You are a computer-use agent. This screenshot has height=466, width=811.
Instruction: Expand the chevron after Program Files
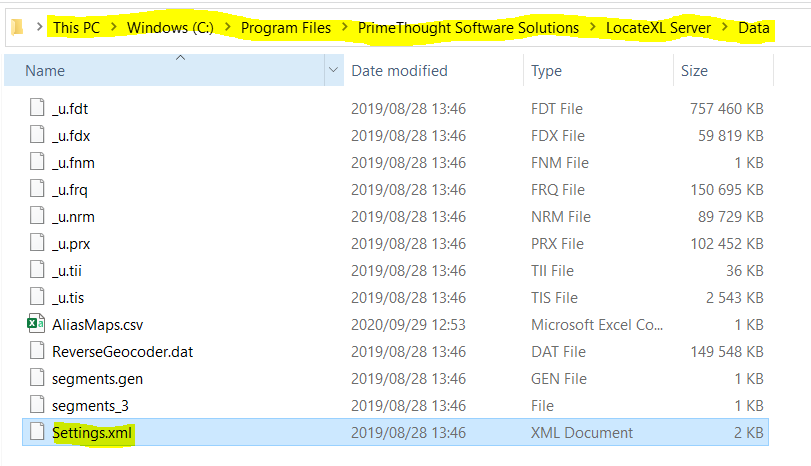(344, 28)
